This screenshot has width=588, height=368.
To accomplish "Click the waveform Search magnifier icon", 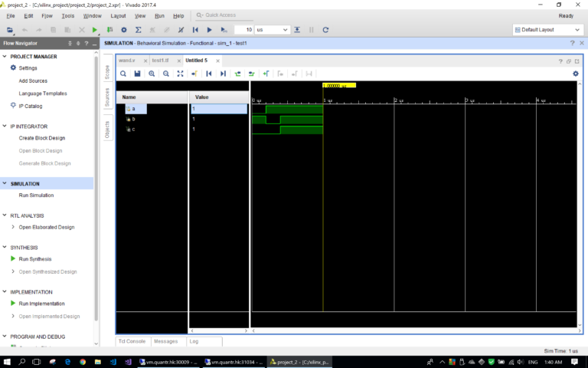I will pyautogui.click(x=123, y=74).
